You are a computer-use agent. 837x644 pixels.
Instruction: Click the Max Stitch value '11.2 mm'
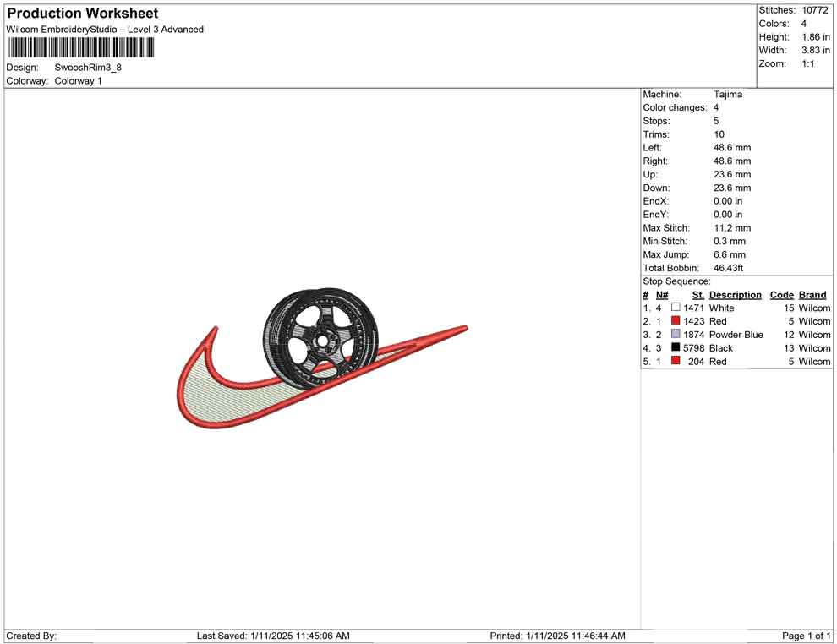pos(732,228)
